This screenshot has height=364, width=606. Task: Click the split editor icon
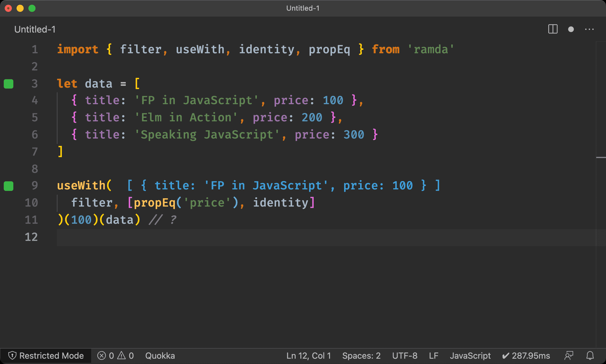click(553, 29)
